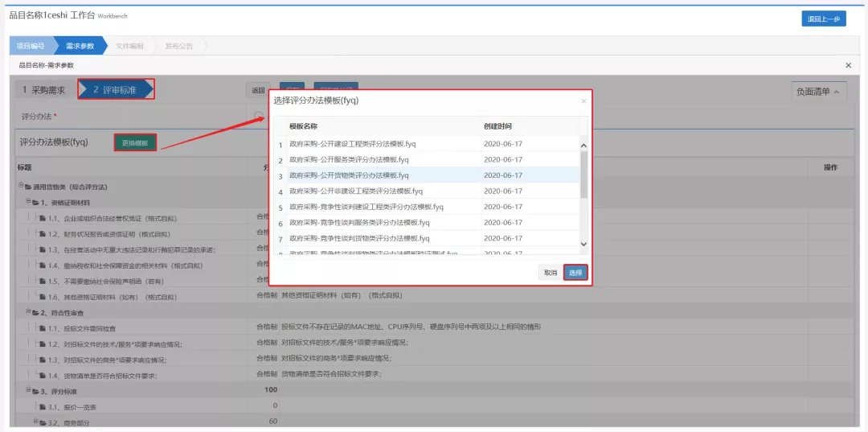Click folder icon beside 1.5 不需要缴纳社会保险声明函
The width and height of the screenshot is (868, 432).
point(43,281)
